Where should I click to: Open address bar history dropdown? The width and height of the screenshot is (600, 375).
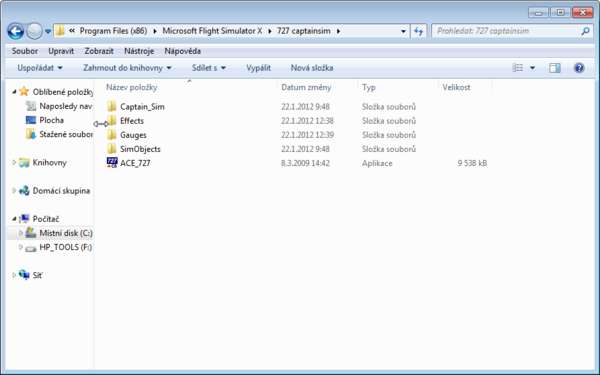tap(403, 31)
